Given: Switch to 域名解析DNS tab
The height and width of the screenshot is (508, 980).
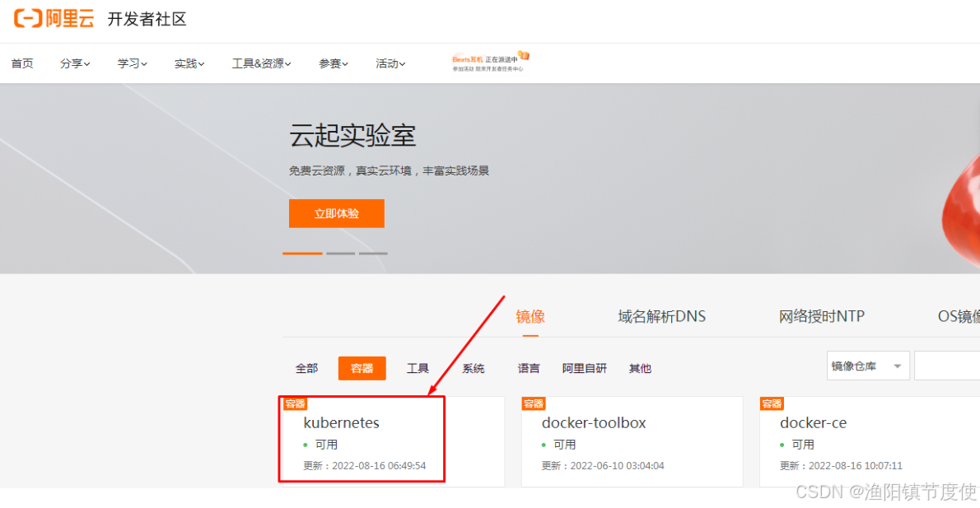Looking at the screenshot, I should click(x=662, y=317).
